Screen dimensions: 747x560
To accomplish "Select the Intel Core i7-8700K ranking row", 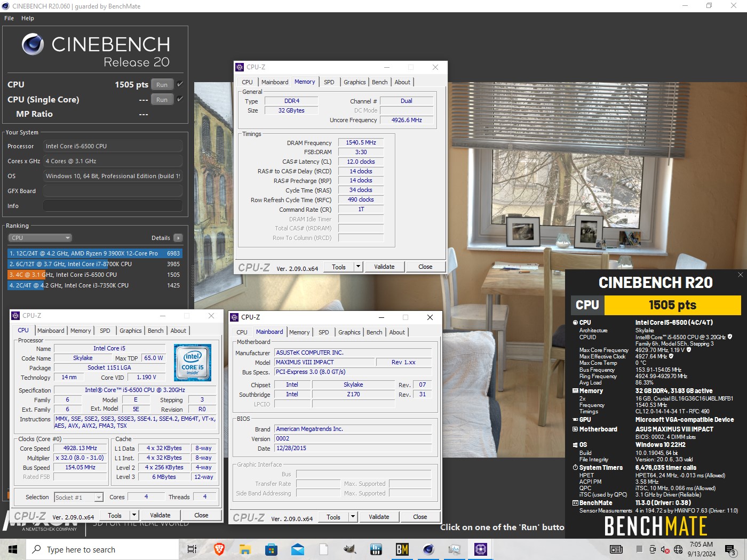I will [x=95, y=264].
